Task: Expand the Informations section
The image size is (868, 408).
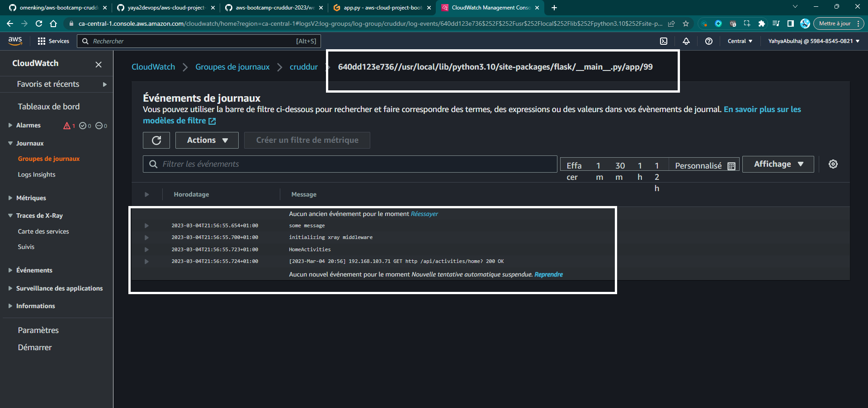Action: coord(10,306)
